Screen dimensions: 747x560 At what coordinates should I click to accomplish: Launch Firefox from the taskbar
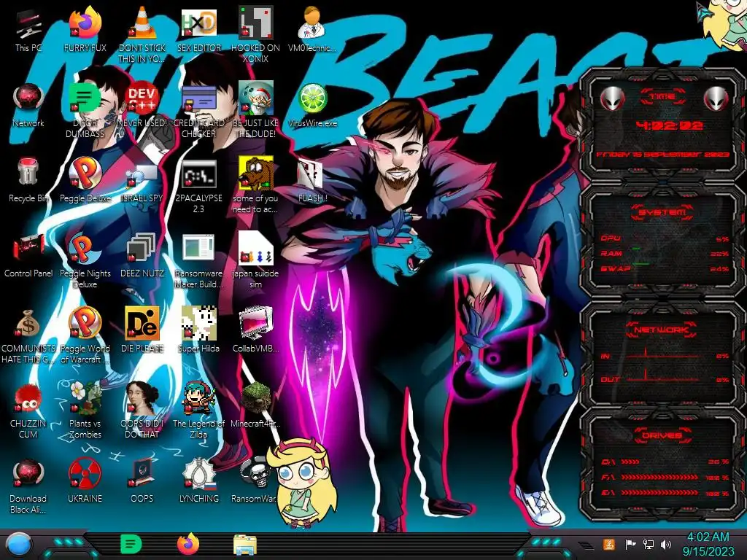pos(188,544)
